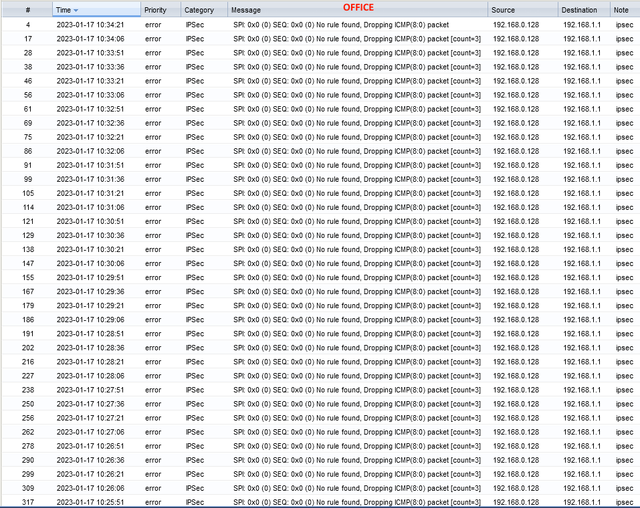
Task: Select timestamp 2023-01-17 10:29:36
Action: point(90,292)
